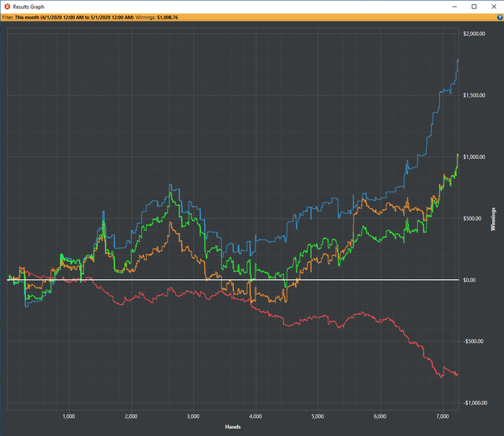Close the Results Graph window
This screenshot has height=436, width=504.
(494, 6)
